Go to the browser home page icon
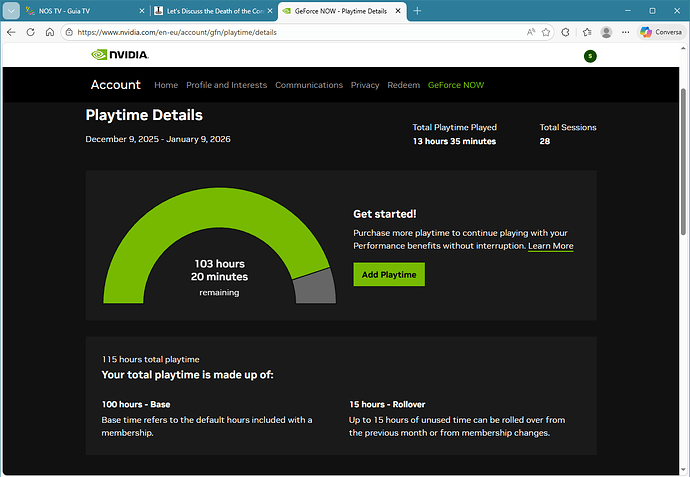 point(50,32)
